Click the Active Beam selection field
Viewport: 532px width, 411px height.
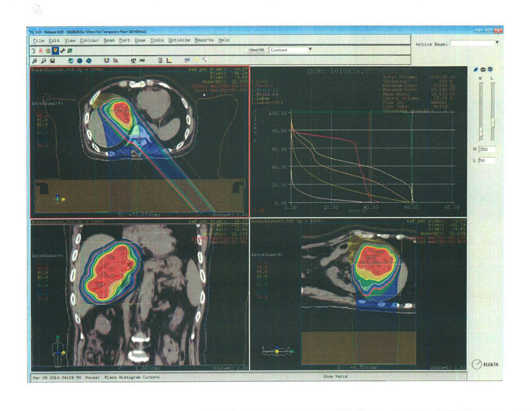(x=472, y=43)
